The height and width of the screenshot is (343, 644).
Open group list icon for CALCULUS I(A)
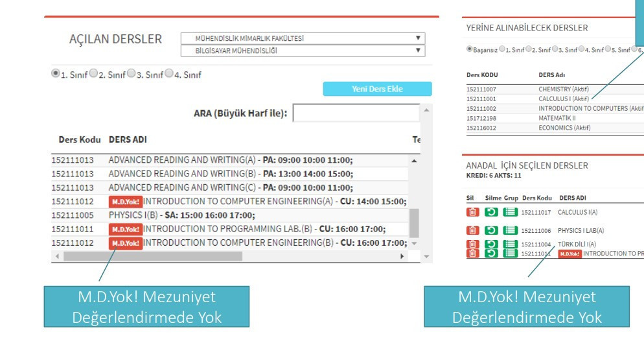point(510,212)
